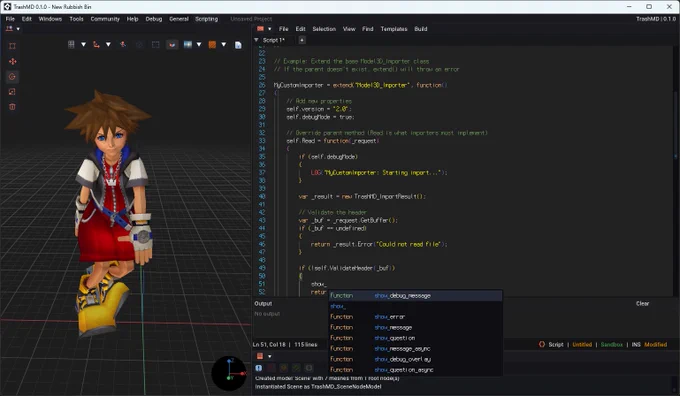Choose show_debug_message from autocomplete
This screenshot has width=680, height=396.
pyautogui.click(x=415, y=296)
